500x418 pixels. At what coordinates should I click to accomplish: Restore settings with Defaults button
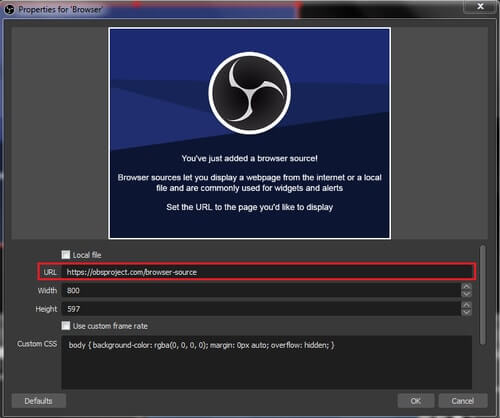click(39, 401)
